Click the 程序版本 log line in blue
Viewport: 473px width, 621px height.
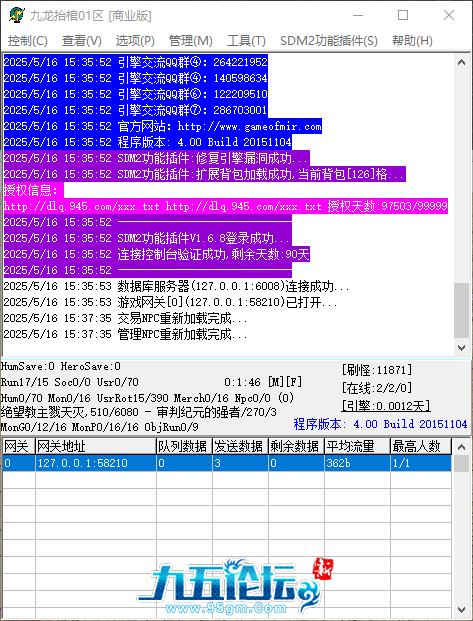(148, 142)
